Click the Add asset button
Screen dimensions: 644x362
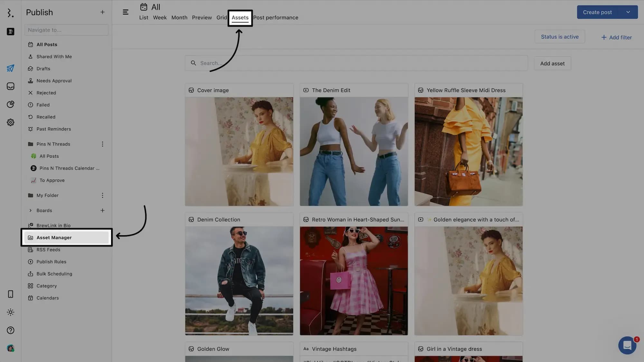point(552,63)
